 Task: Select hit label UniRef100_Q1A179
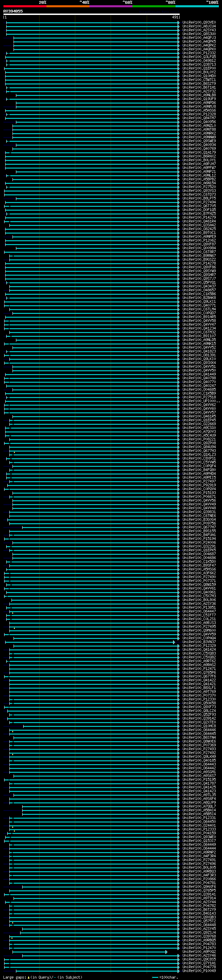(x=199, y=153)
